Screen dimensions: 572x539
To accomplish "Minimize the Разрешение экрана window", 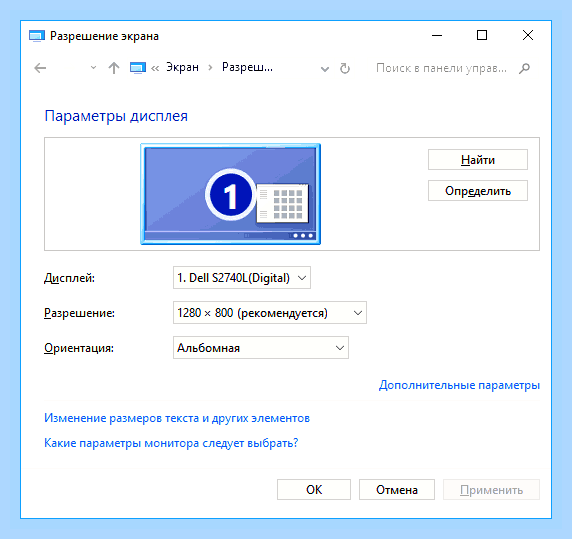I will pyautogui.click(x=437, y=35).
